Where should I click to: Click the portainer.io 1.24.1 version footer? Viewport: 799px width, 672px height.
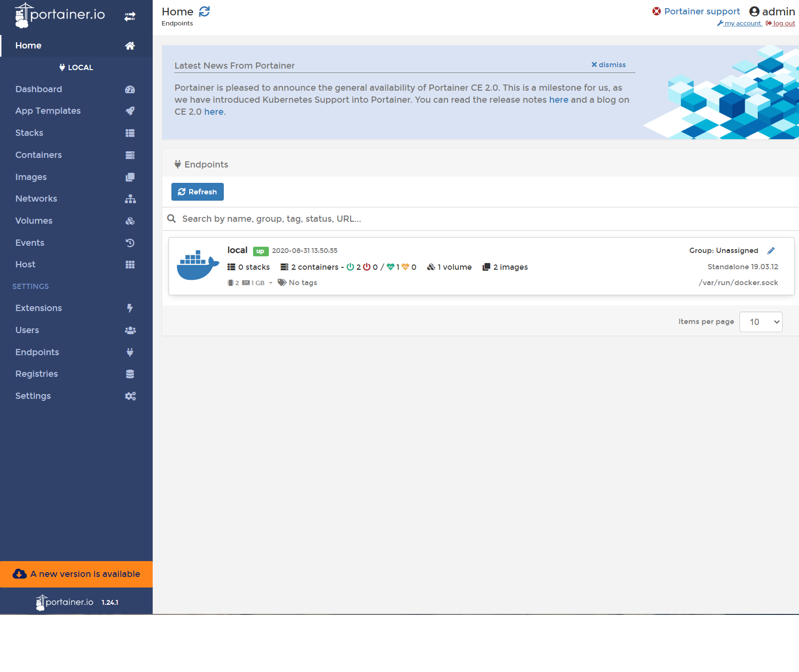point(77,602)
